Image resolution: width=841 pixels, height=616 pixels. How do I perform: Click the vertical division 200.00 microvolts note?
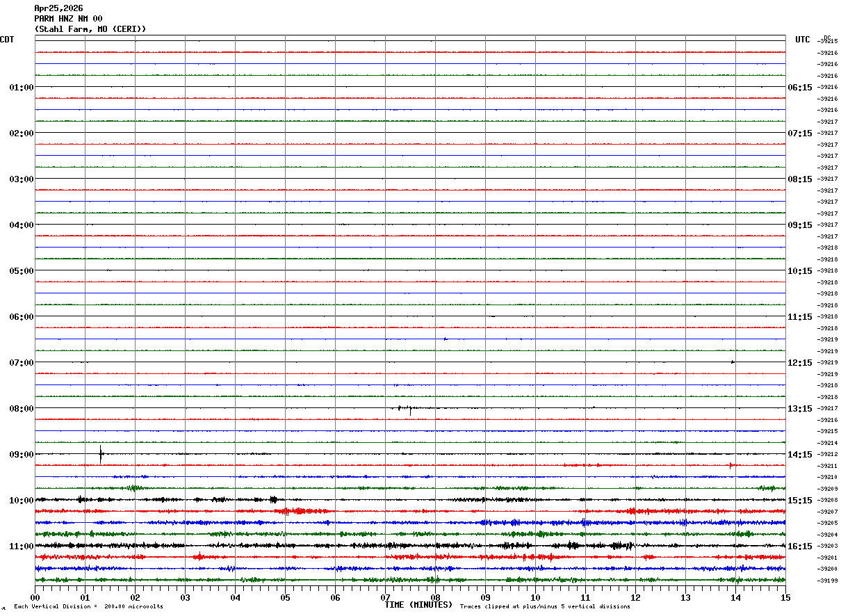tap(88, 607)
